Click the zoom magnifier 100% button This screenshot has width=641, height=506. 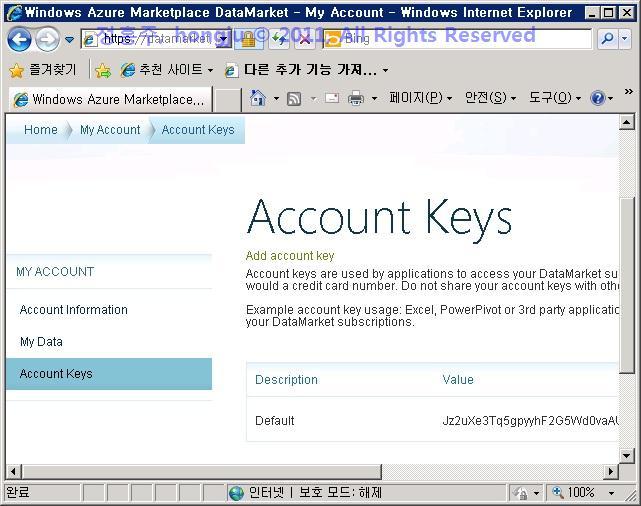tap(573, 493)
